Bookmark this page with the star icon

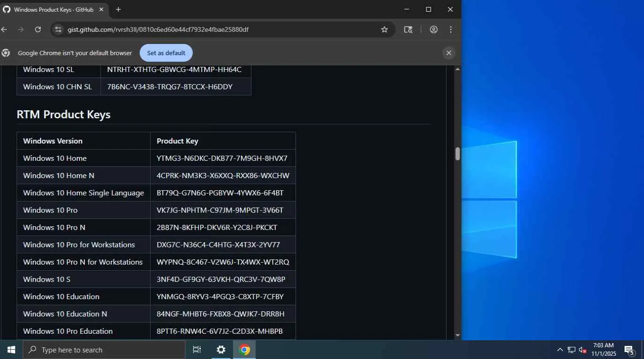384,29
